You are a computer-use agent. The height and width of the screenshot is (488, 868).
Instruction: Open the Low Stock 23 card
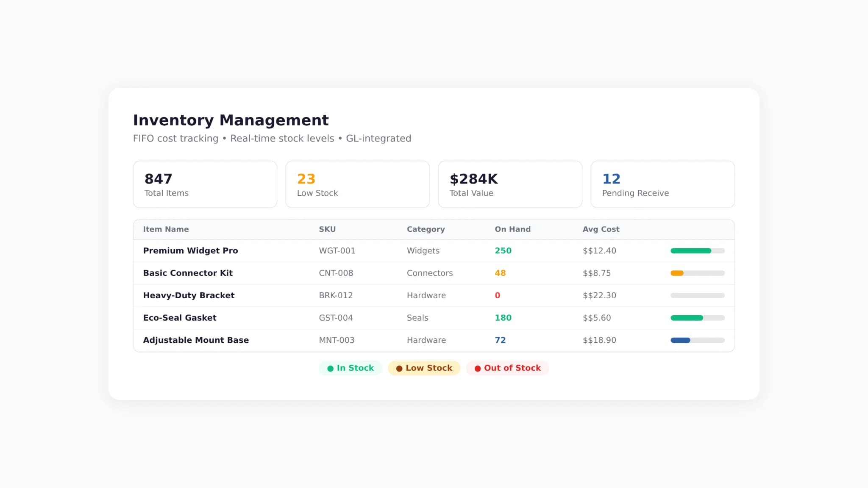[358, 184]
